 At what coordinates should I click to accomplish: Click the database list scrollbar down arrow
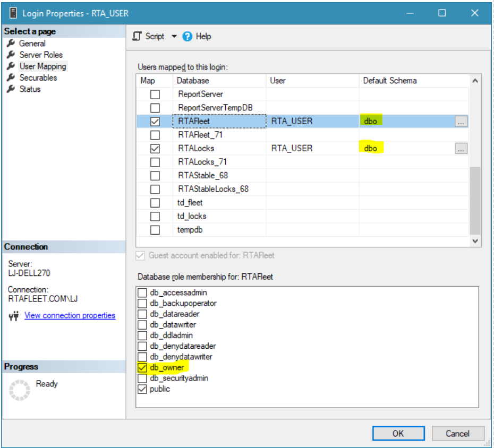475,241
